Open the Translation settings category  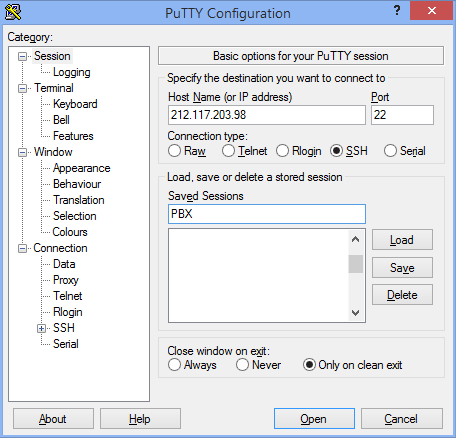coord(79,200)
